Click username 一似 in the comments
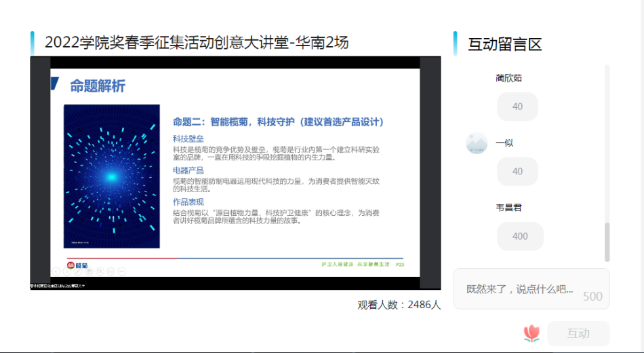 (x=504, y=143)
